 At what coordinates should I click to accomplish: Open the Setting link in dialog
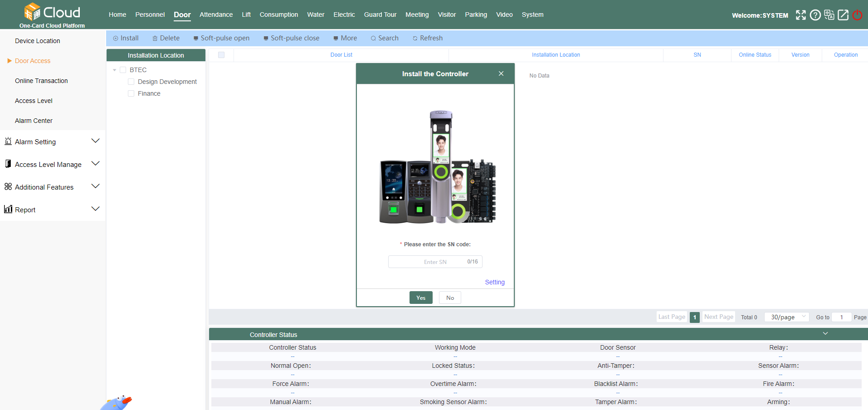[x=494, y=282]
